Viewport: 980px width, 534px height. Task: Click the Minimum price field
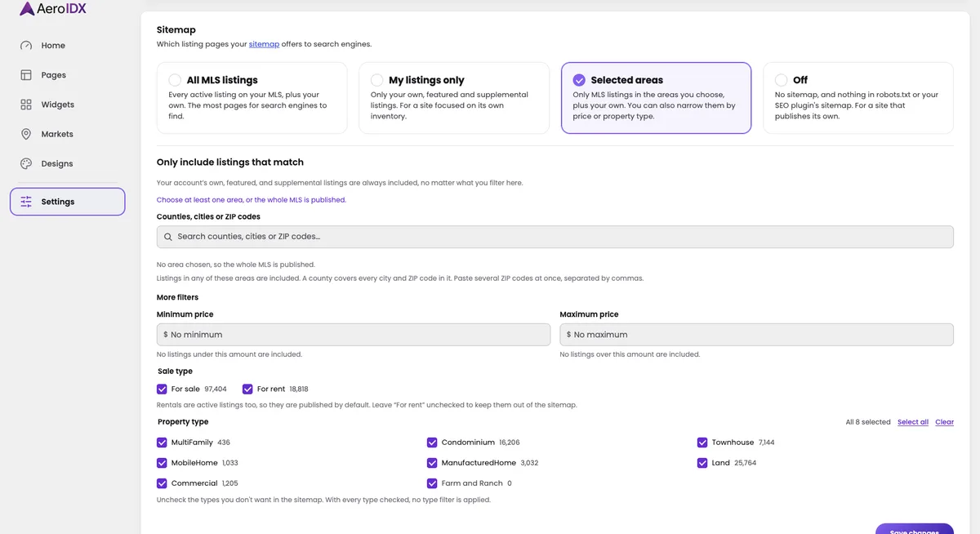(x=354, y=335)
